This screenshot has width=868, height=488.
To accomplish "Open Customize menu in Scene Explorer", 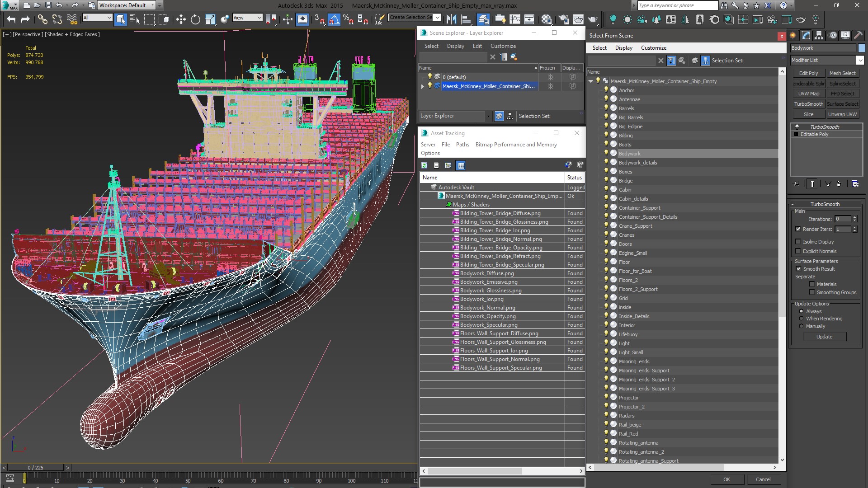I will point(503,46).
